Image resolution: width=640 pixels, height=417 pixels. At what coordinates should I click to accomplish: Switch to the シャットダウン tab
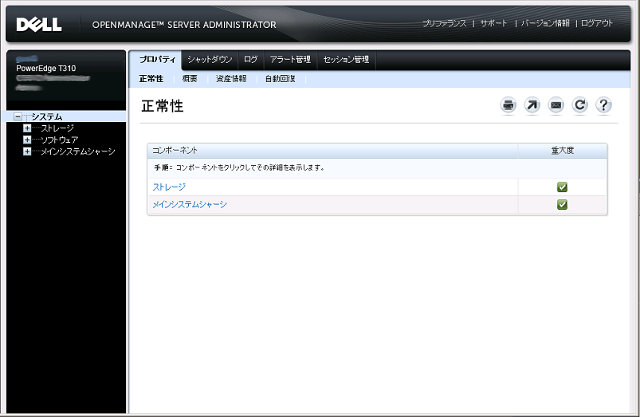click(209, 60)
